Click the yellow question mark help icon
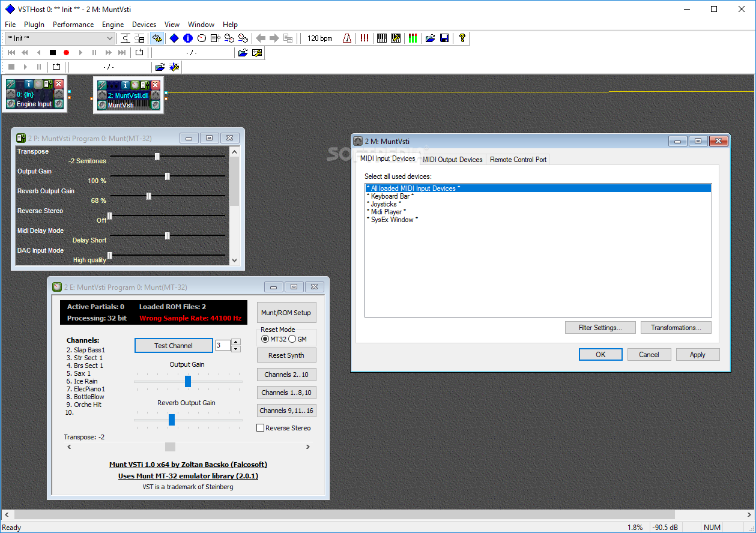756x533 pixels. point(462,38)
